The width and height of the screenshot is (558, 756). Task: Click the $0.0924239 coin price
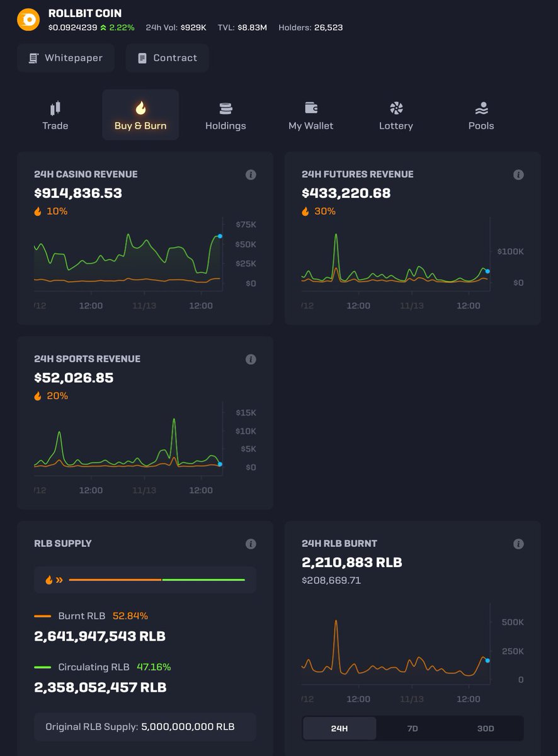point(72,28)
